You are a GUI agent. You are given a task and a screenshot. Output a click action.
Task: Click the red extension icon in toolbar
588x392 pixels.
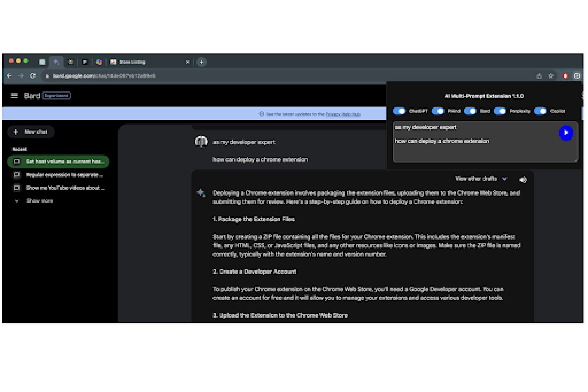565,76
